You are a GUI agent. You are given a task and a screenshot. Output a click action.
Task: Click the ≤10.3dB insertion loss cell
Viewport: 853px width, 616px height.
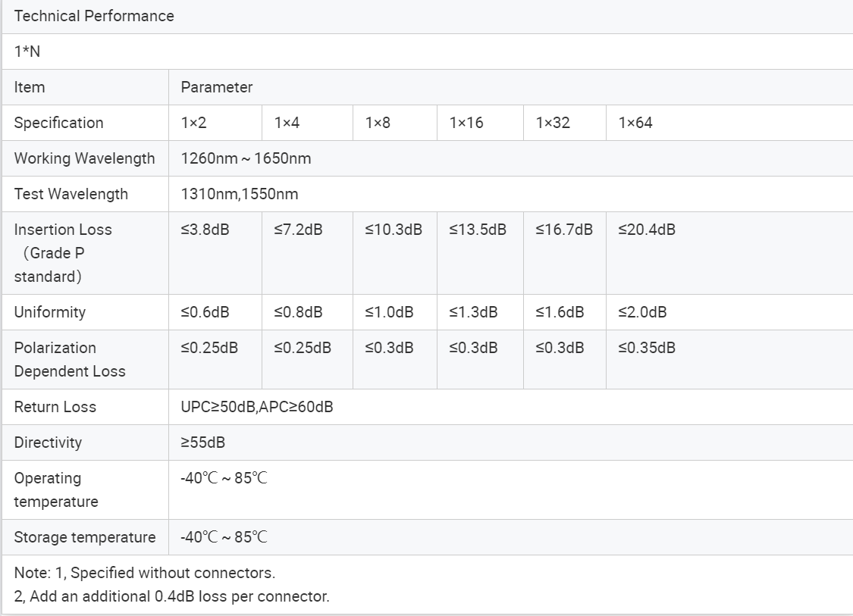pyautogui.click(x=395, y=253)
